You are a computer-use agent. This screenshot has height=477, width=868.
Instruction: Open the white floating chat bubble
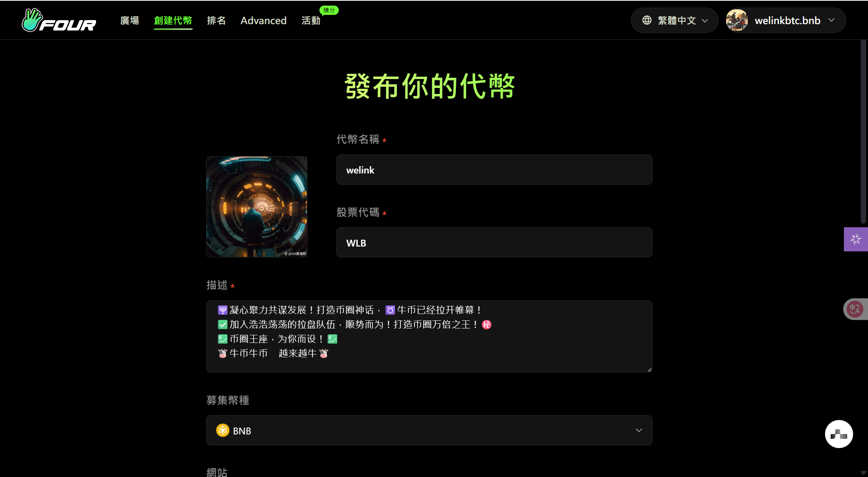pyautogui.click(x=839, y=434)
